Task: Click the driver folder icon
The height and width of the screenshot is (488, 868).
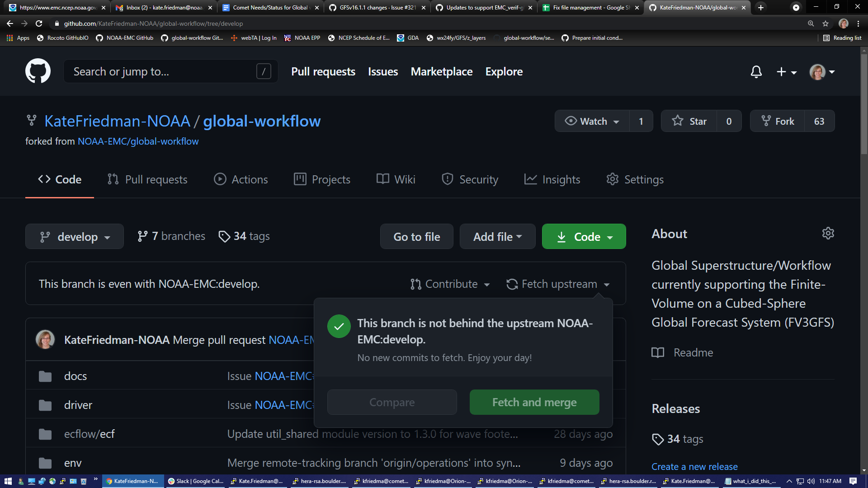Action: (x=45, y=405)
